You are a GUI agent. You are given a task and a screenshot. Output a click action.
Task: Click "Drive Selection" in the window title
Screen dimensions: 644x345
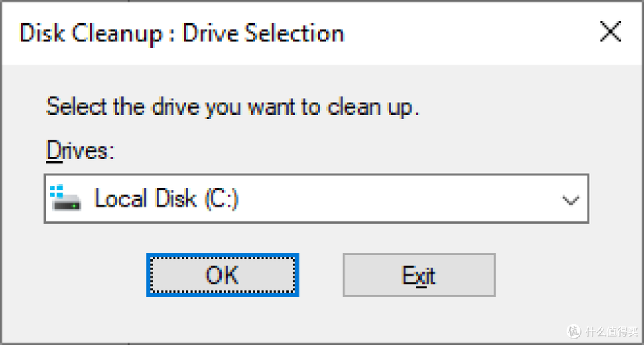pos(263,33)
